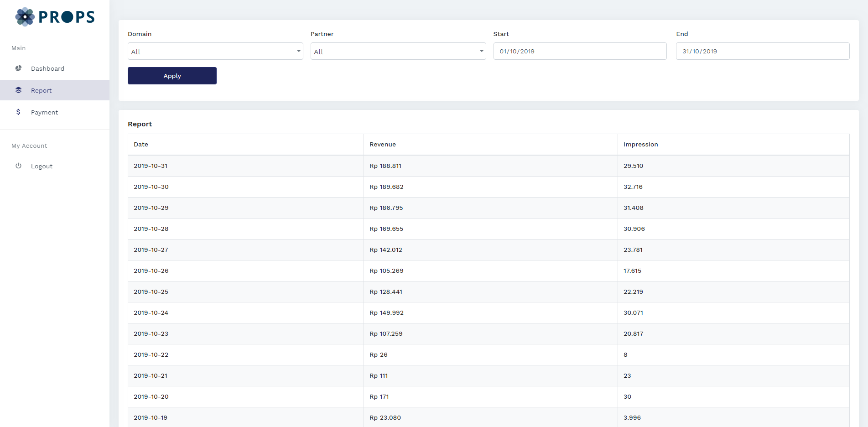Click impression value 20.817
Screen dimensions: 868x427
tap(634, 333)
